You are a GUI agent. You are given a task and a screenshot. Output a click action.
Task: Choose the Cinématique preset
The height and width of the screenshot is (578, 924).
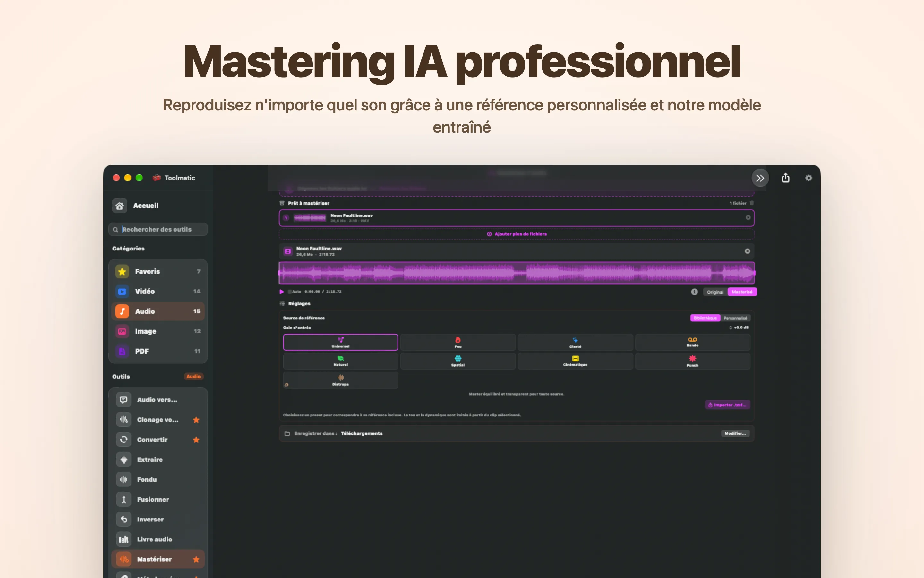(x=575, y=361)
